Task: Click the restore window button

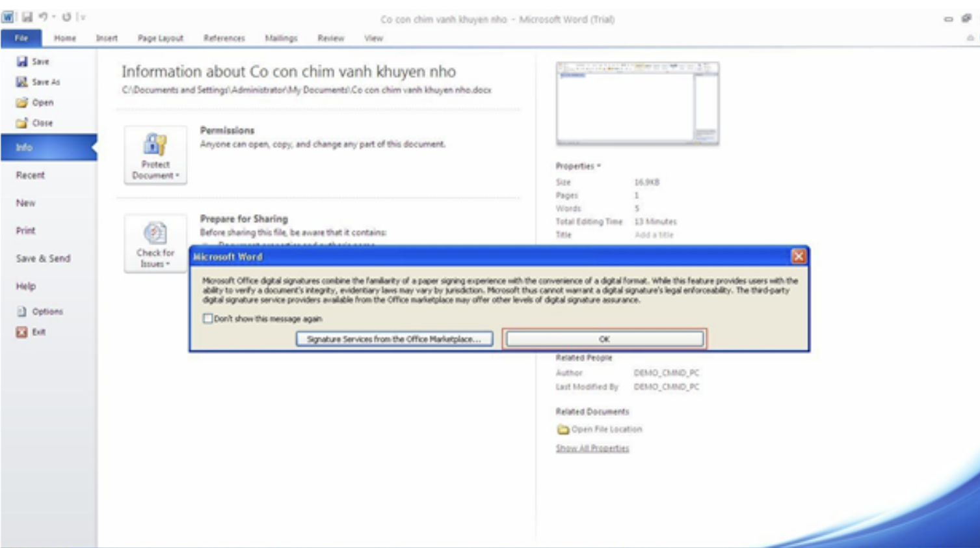Action: tap(966, 18)
